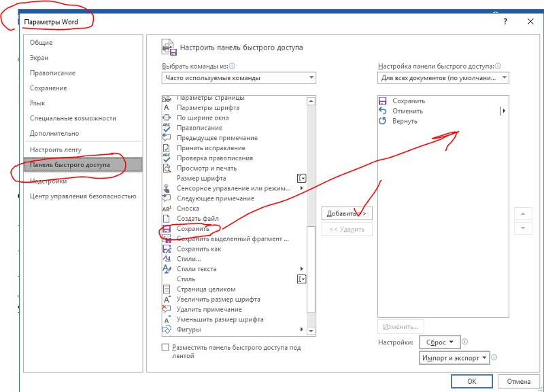The width and height of the screenshot is (544, 392).
Task: Click the Сноска footnote AB icon
Action: [x=167, y=209]
